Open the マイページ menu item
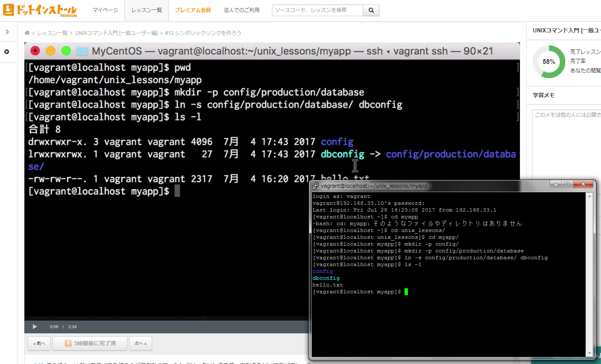This screenshot has width=601, height=364. coord(105,10)
